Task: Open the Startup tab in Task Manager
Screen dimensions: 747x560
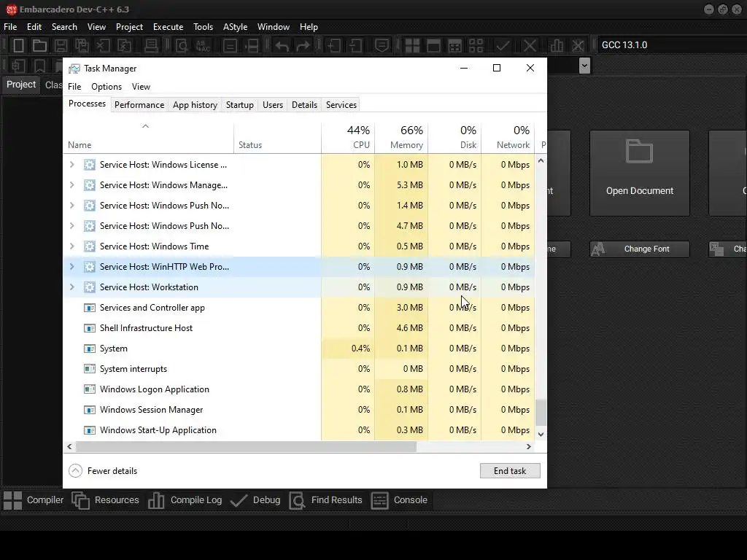Action: click(239, 105)
